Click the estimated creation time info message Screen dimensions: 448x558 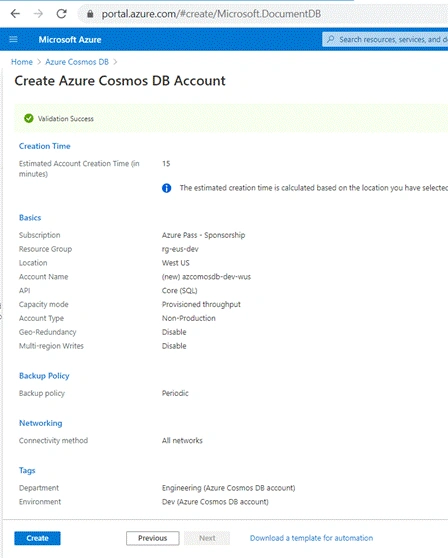(313, 188)
